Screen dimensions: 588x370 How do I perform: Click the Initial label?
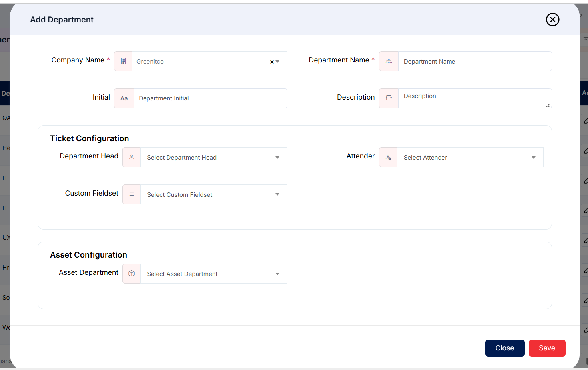pyautogui.click(x=101, y=97)
